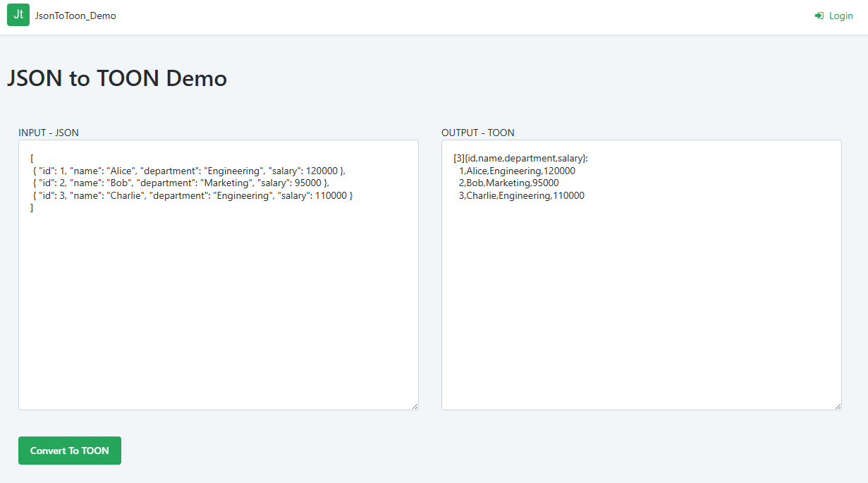868x483 pixels.
Task: Click the Convert To TOON button
Action: click(x=70, y=451)
